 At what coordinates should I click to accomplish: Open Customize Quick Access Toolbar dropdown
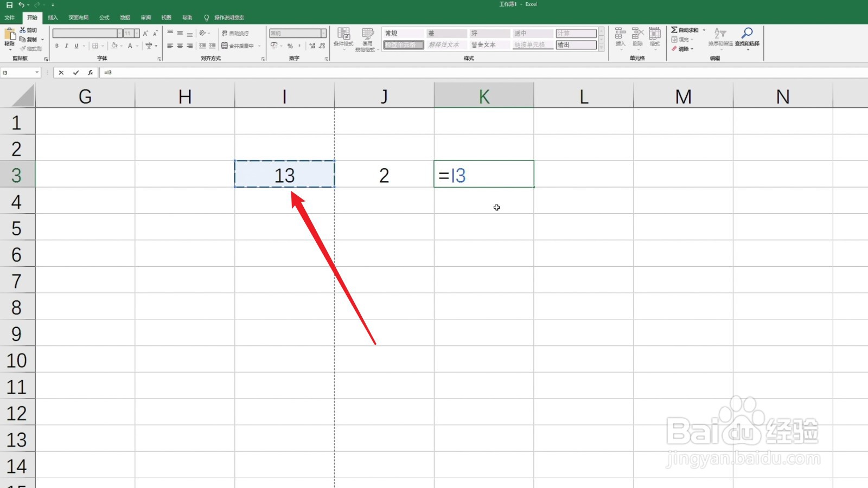(x=53, y=5)
